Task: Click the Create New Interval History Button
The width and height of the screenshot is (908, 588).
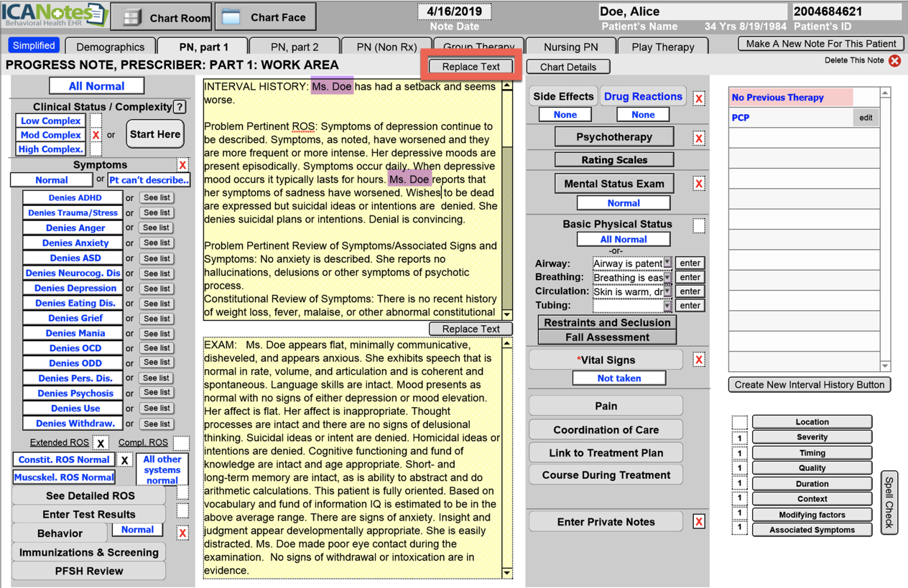Action: (x=809, y=385)
